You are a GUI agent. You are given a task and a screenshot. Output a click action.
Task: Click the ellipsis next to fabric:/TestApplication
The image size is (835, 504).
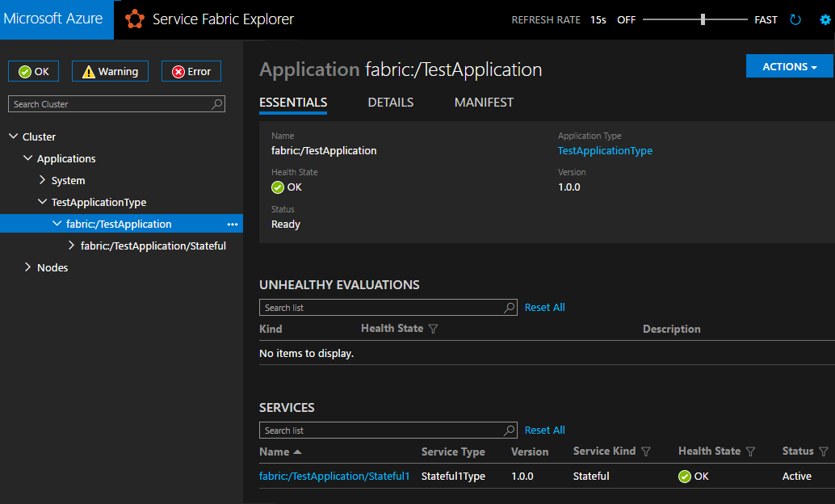[233, 224]
